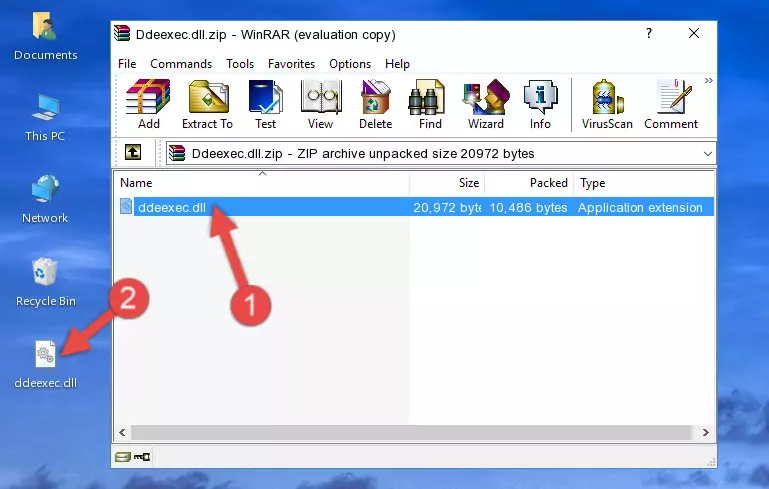The width and height of the screenshot is (769, 489).
Task: Click the left arrow of the horizontal scrollbar
Action: (x=123, y=432)
